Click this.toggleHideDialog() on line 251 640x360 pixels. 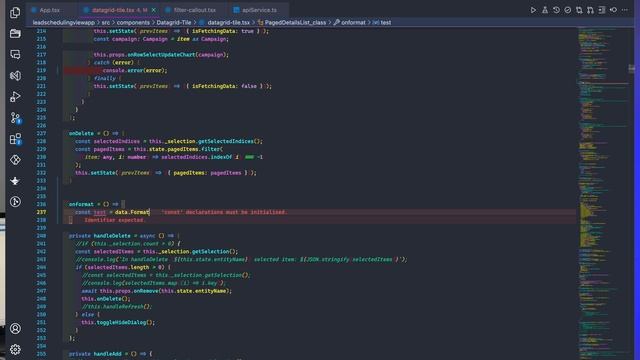click(x=118, y=322)
